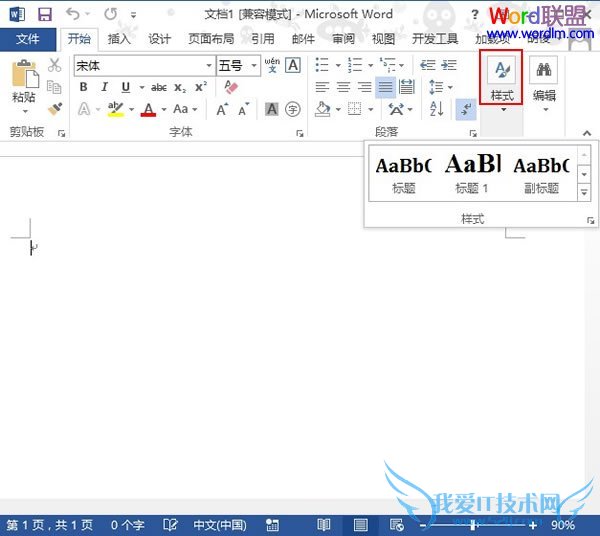Toggle Bold formatting
Screen dimensions: 600x536
(x=84, y=87)
